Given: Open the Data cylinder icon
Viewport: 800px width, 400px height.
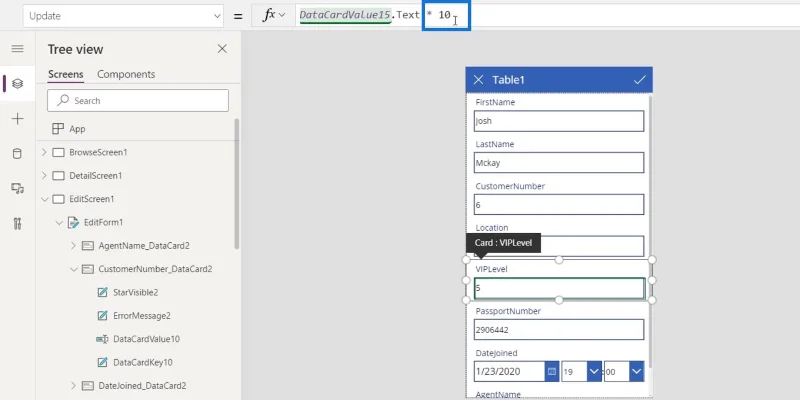Looking at the screenshot, I should [x=17, y=154].
